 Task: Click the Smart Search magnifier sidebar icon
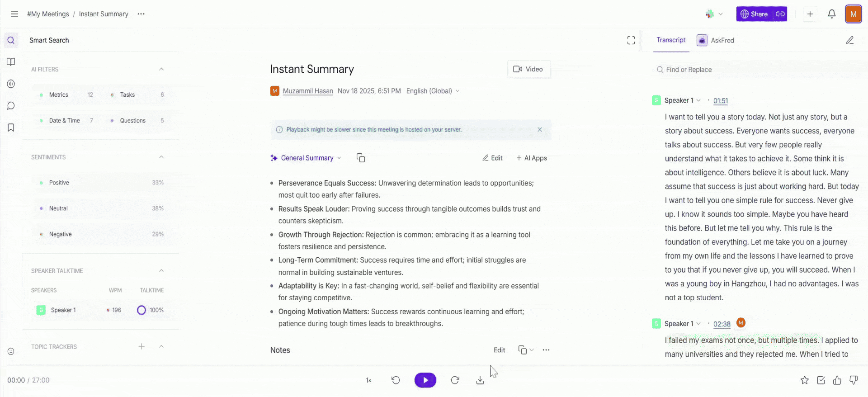tap(11, 40)
